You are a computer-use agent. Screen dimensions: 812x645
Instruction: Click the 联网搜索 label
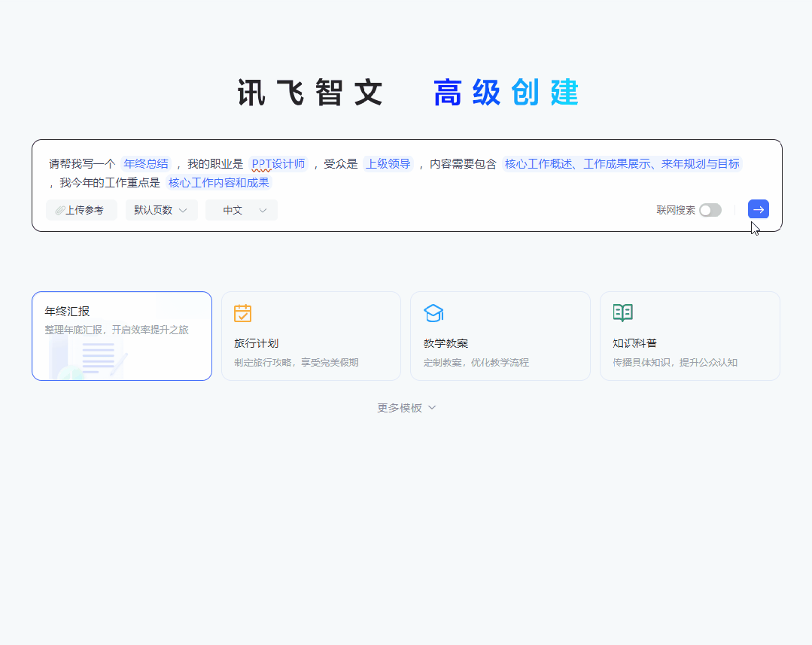point(675,210)
